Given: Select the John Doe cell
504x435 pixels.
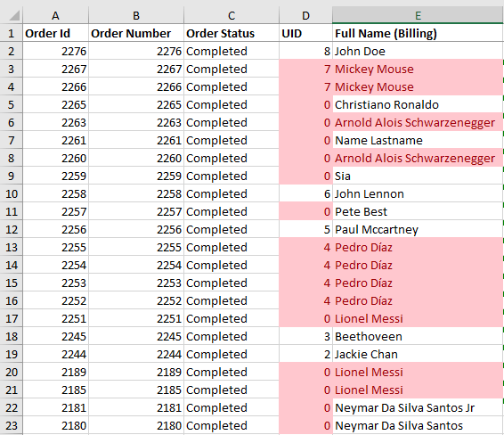Looking at the screenshot, I should (x=418, y=51).
